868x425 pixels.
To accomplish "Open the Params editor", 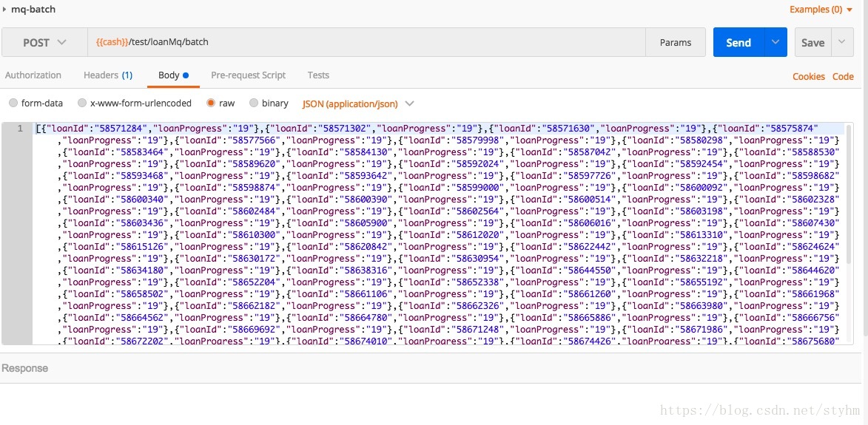I will click(676, 43).
